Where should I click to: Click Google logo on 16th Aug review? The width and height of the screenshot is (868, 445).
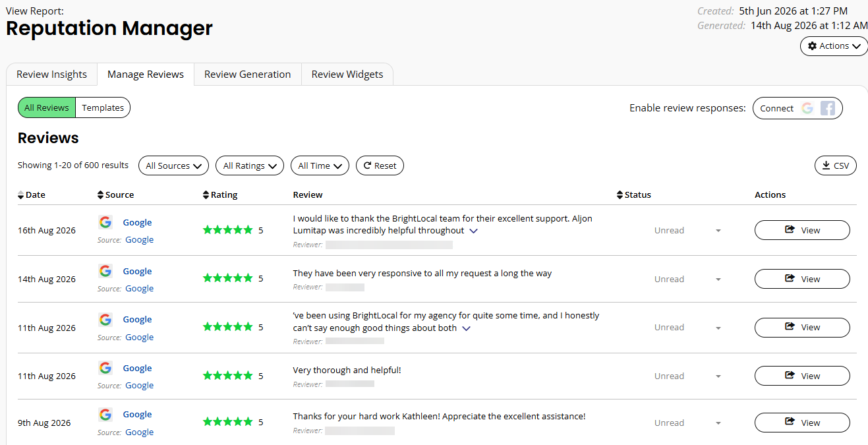[105, 222]
